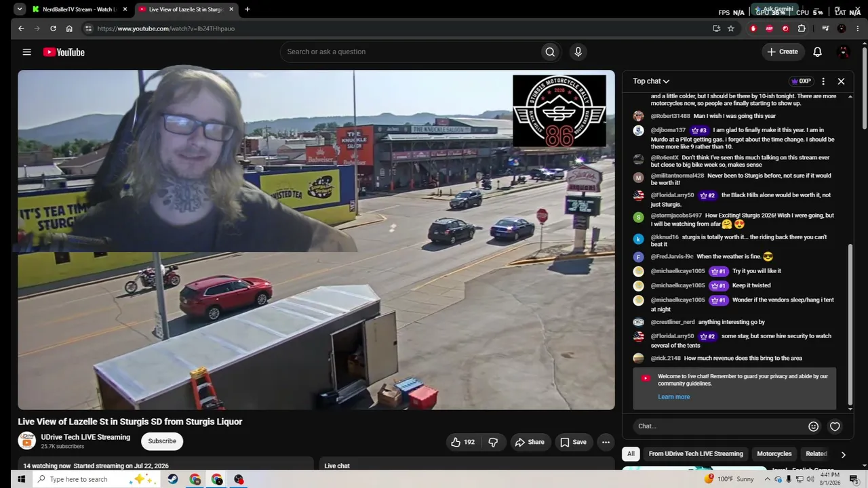Follow the Learn more link in chat
This screenshot has height=488, width=868.
[673, 397]
